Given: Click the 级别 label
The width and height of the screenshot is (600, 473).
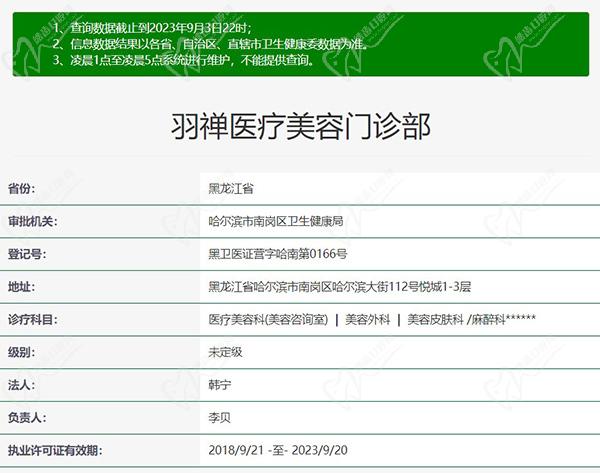Looking at the screenshot, I should (21, 352).
